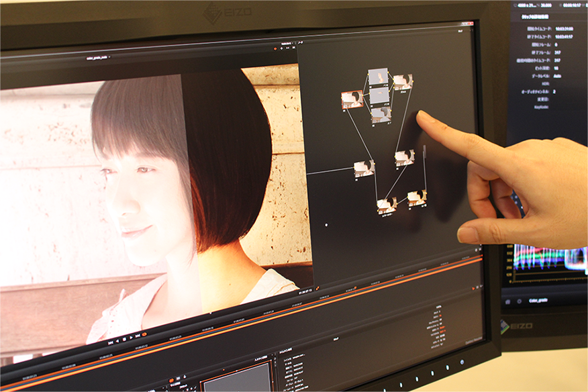Click the orange icon above the sizing panel

click(171, 381)
